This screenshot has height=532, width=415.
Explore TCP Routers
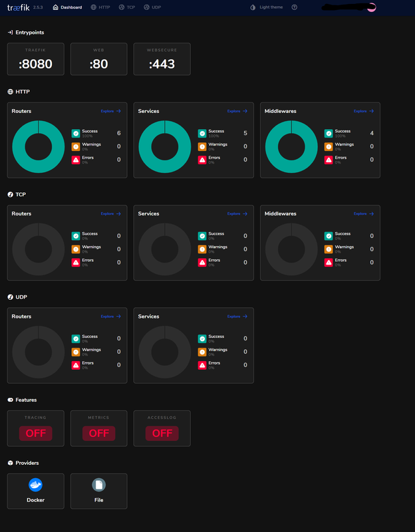[110, 213]
